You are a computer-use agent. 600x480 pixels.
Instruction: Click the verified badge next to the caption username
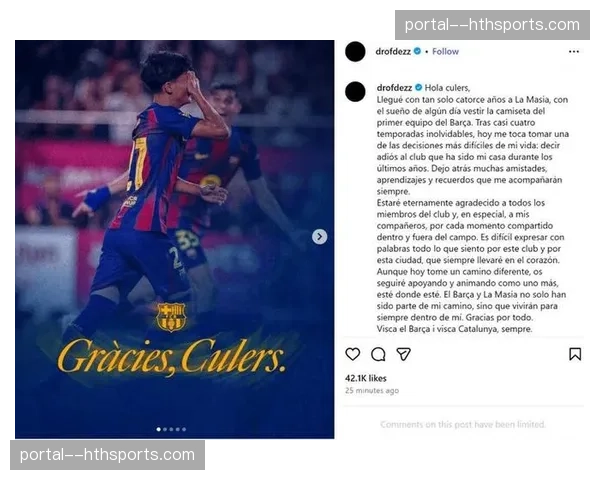[x=419, y=87]
